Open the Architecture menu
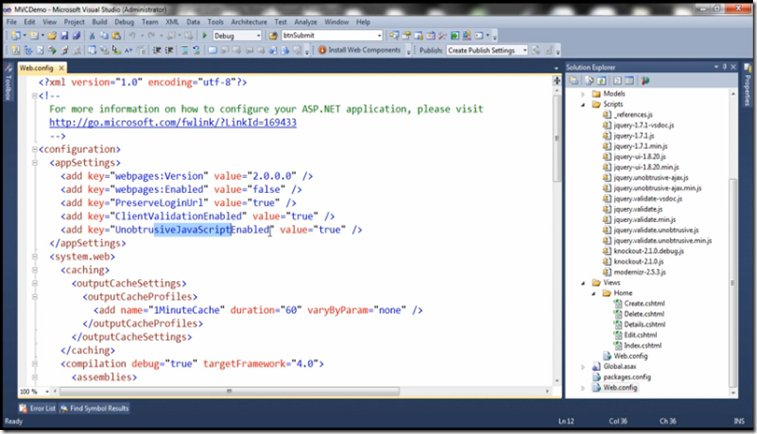This screenshot has height=434, width=757. [249, 22]
